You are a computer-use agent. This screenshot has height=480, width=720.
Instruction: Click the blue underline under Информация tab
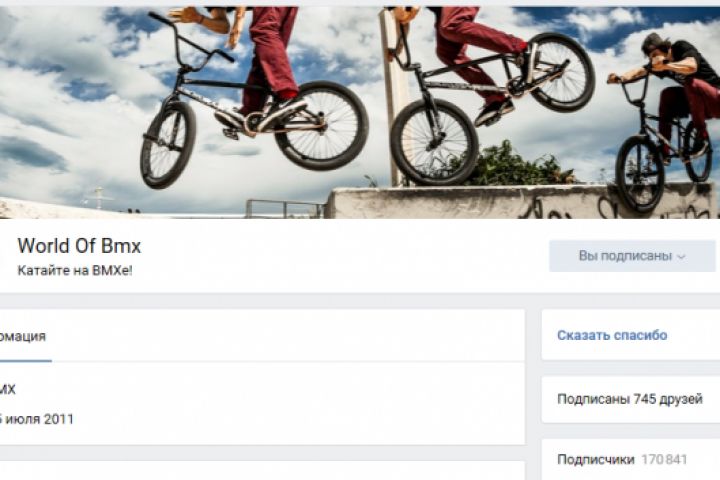(26, 361)
